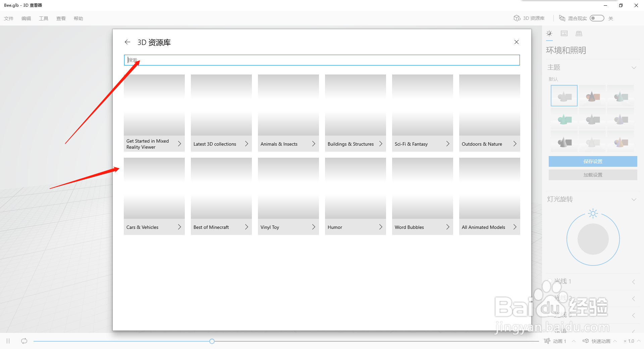Screen dimensions: 644x349
Task: Open the 文件 menu
Action: (x=9, y=18)
